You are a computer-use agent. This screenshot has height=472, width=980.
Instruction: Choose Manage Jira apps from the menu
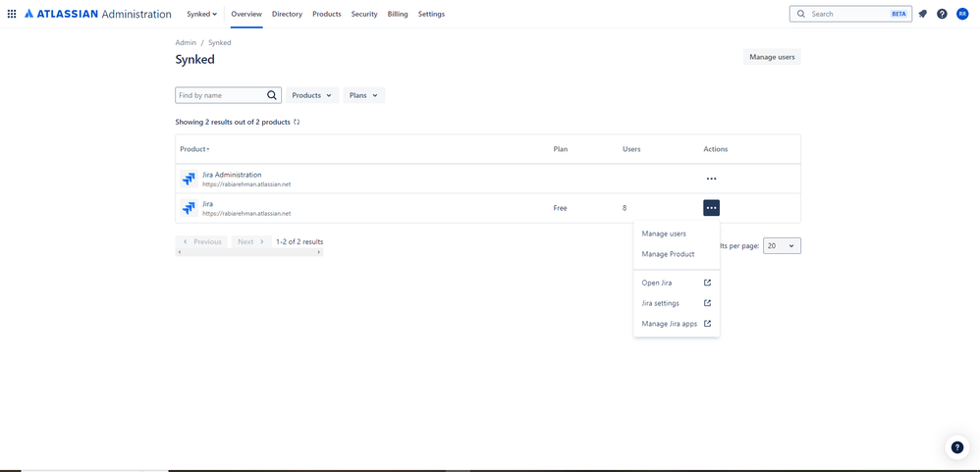click(x=677, y=324)
